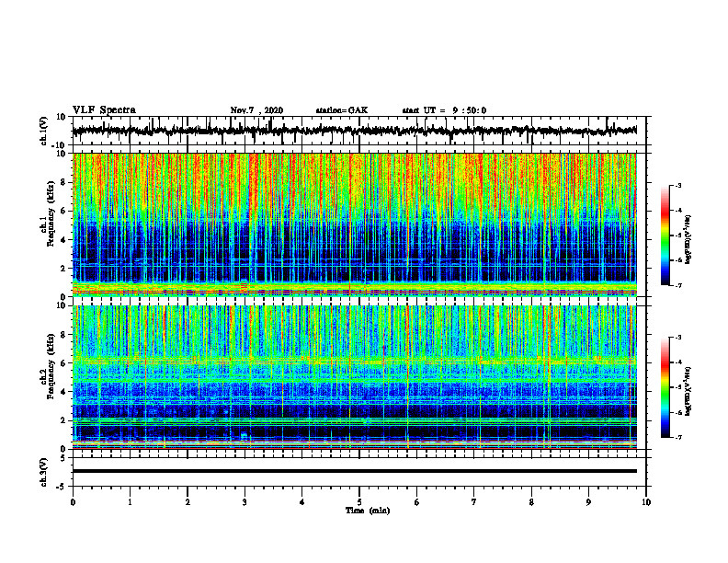Click the "station=GAK" label
Image resolution: width=728 pixels, height=563 pixels.
click(x=342, y=110)
